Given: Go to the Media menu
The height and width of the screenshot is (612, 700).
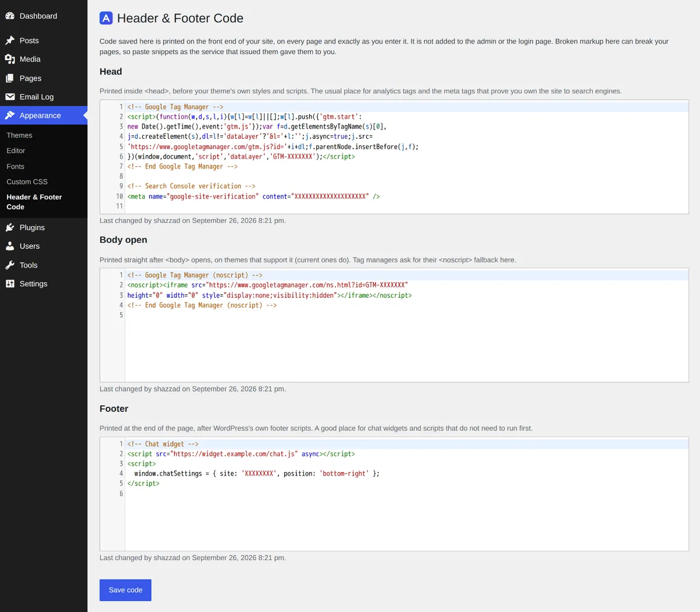Looking at the screenshot, I should [x=44, y=59].
